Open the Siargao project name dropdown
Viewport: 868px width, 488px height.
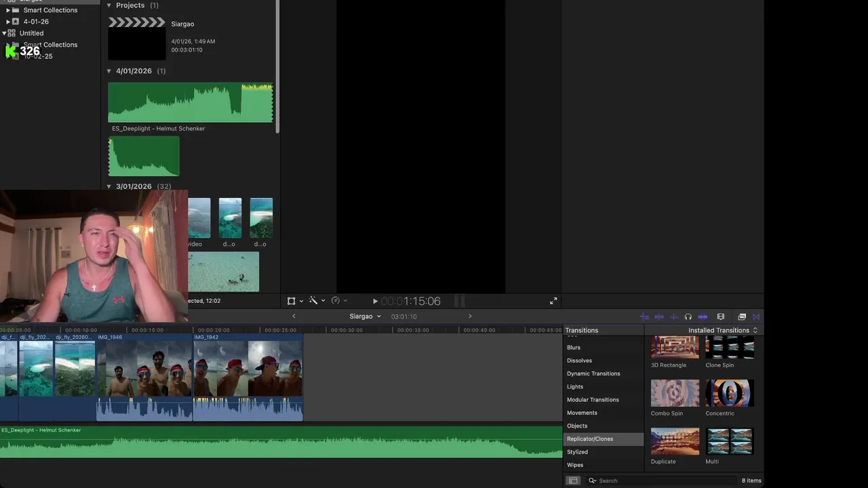point(365,317)
